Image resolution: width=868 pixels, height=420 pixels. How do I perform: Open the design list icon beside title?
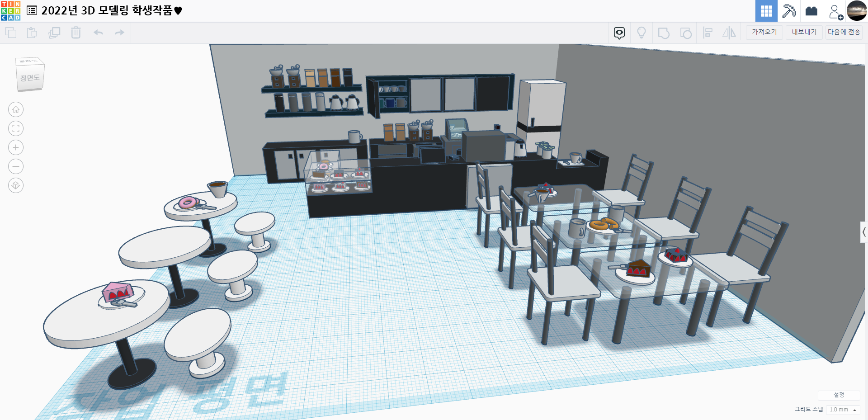click(32, 10)
